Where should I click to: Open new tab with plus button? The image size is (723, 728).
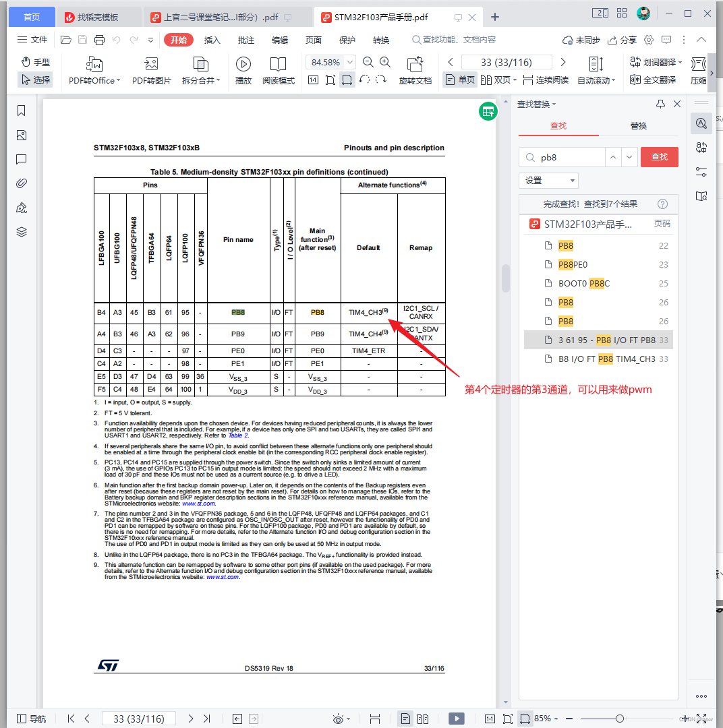(495, 17)
